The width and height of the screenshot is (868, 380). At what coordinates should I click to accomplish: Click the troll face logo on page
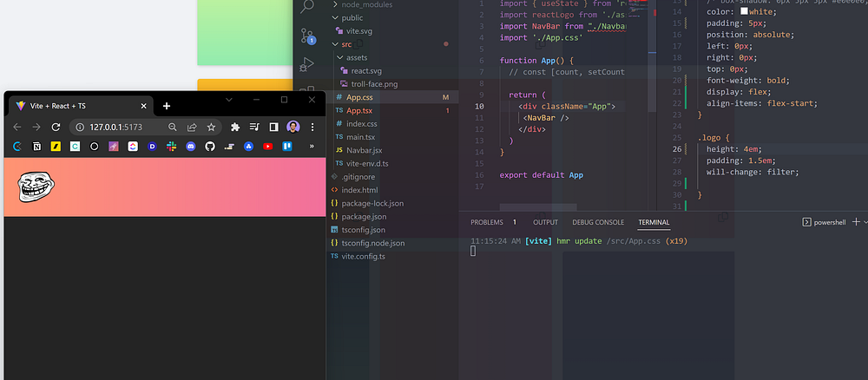click(36, 187)
